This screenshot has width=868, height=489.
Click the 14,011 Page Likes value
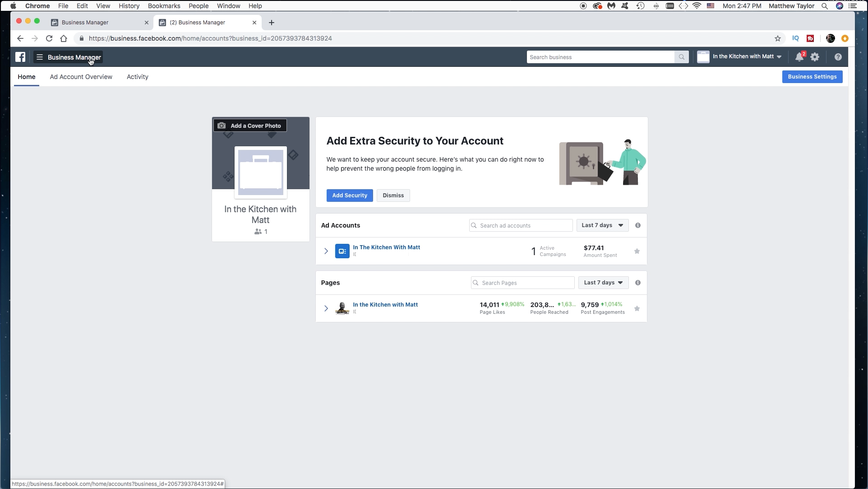pos(489,305)
